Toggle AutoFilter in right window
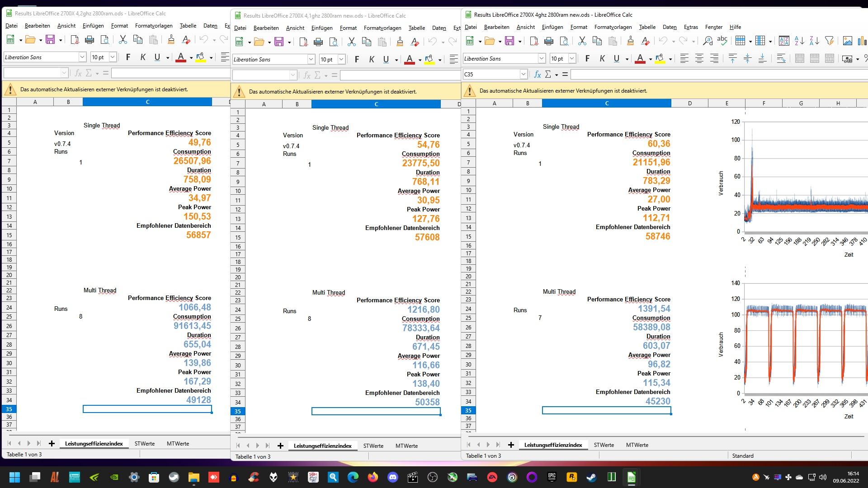Viewport: 868px width, 488px height. pos(829,41)
